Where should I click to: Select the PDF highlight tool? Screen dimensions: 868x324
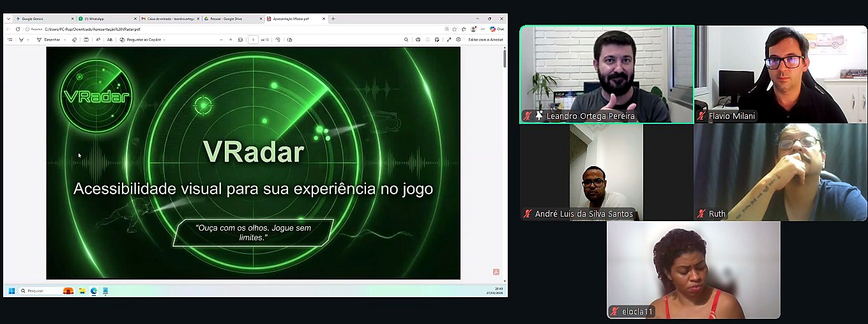coord(21,40)
